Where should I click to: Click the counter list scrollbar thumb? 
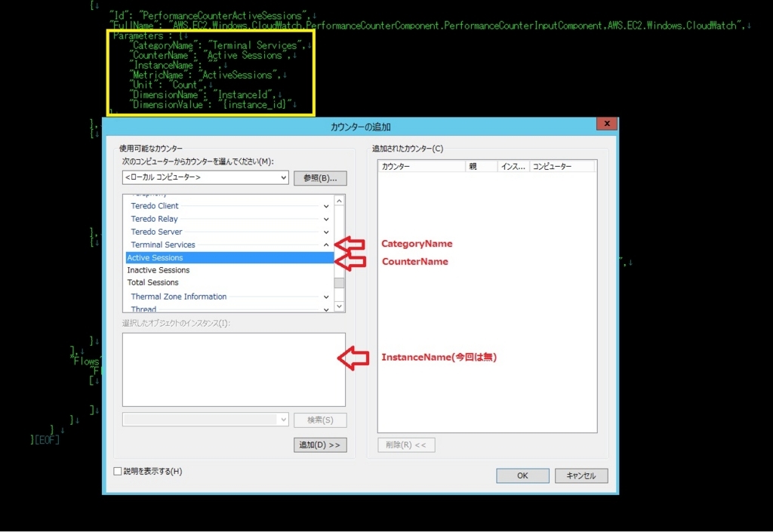point(339,283)
